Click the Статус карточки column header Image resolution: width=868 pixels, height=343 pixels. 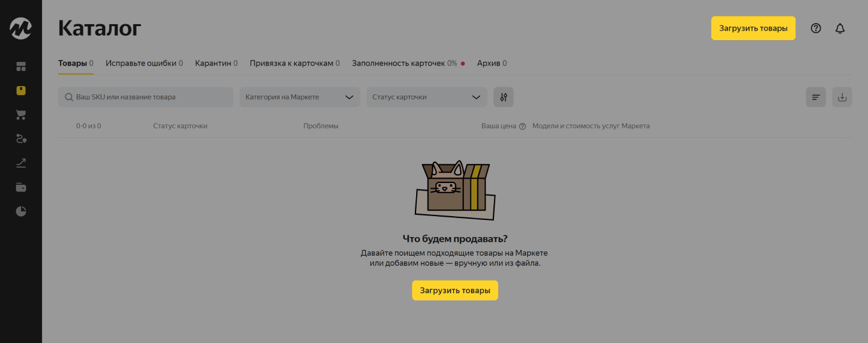tap(180, 126)
